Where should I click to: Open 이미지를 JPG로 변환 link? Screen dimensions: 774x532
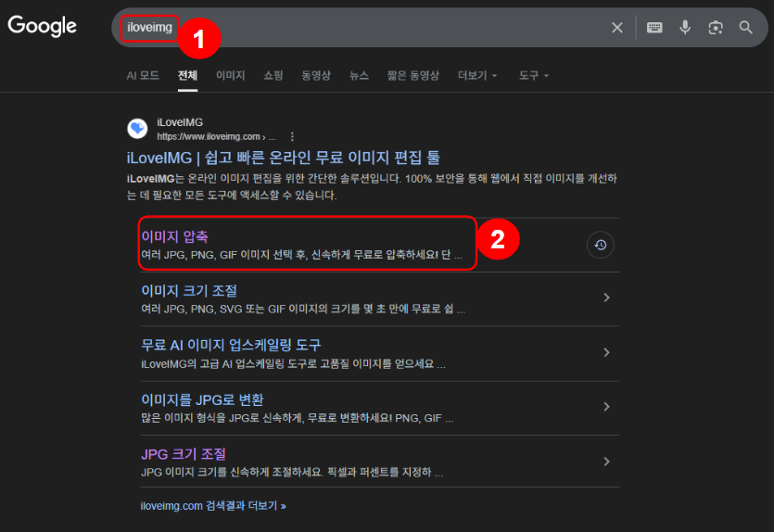pos(202,399)
